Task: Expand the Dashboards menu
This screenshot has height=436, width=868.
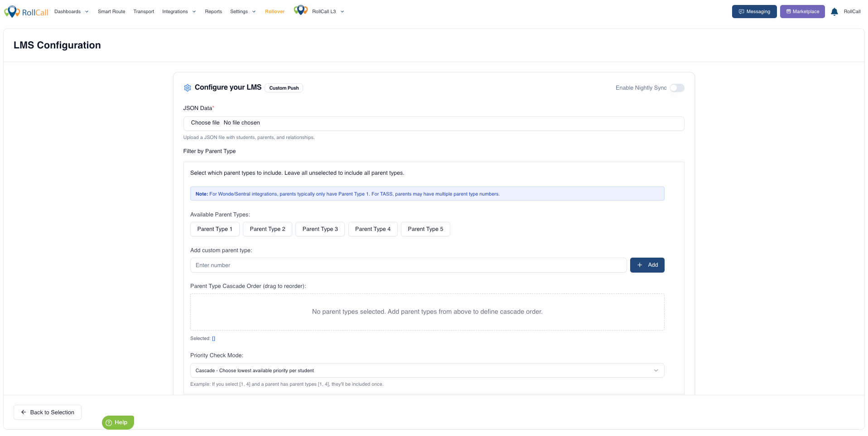Action: (x=71, y=12)
